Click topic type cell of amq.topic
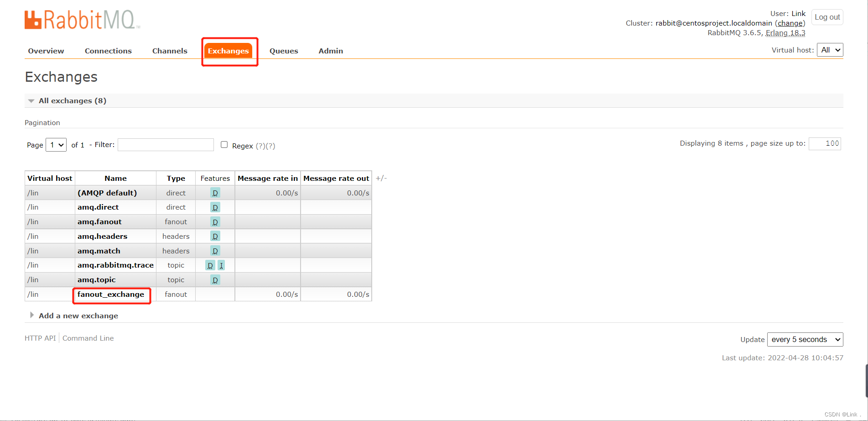868x421 pixels. point(176,279)
